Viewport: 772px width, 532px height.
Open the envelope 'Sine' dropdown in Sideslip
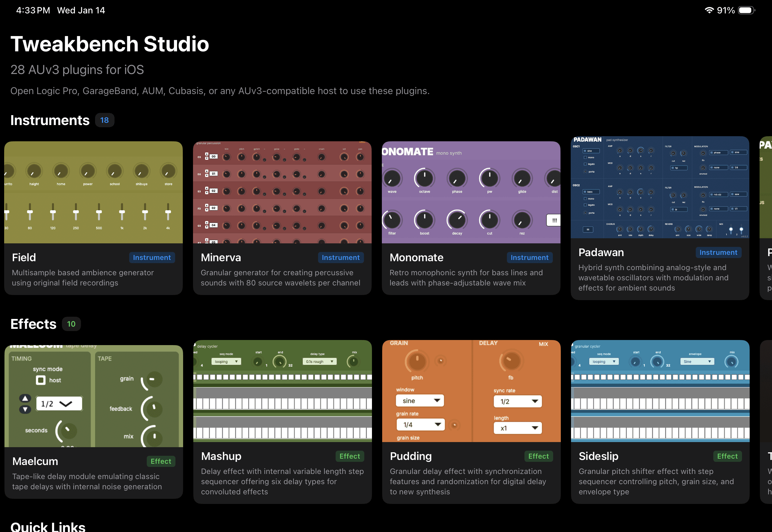tap(697, 362)
